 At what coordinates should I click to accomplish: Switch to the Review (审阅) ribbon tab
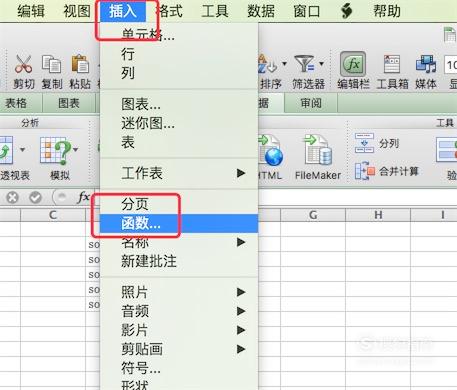tap(311, 103)
